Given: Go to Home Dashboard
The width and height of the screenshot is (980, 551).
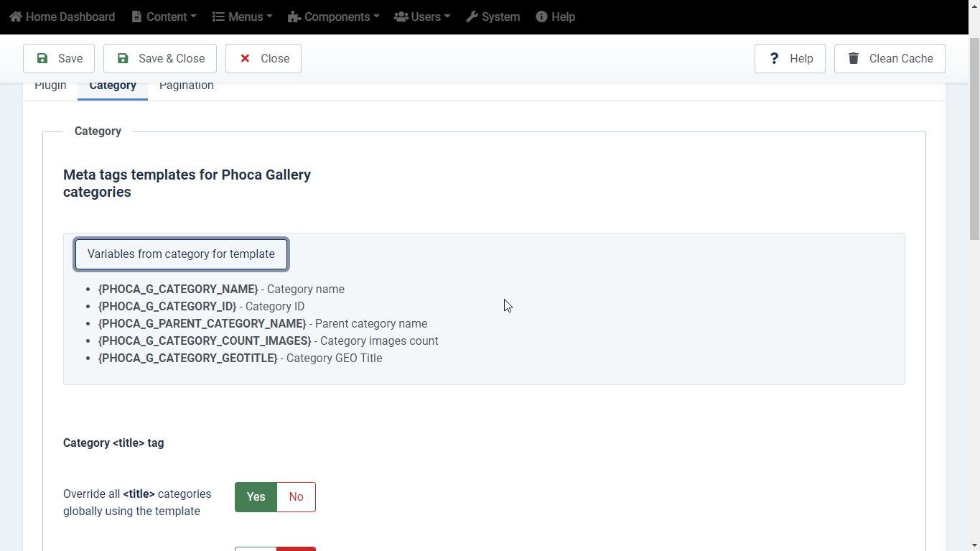Looking at the screenshot, I should point(62,17).
